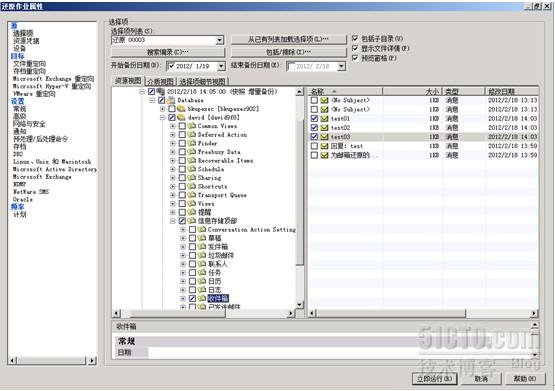
Task: Click the Finder folder icon
Action: coord(191,143)
